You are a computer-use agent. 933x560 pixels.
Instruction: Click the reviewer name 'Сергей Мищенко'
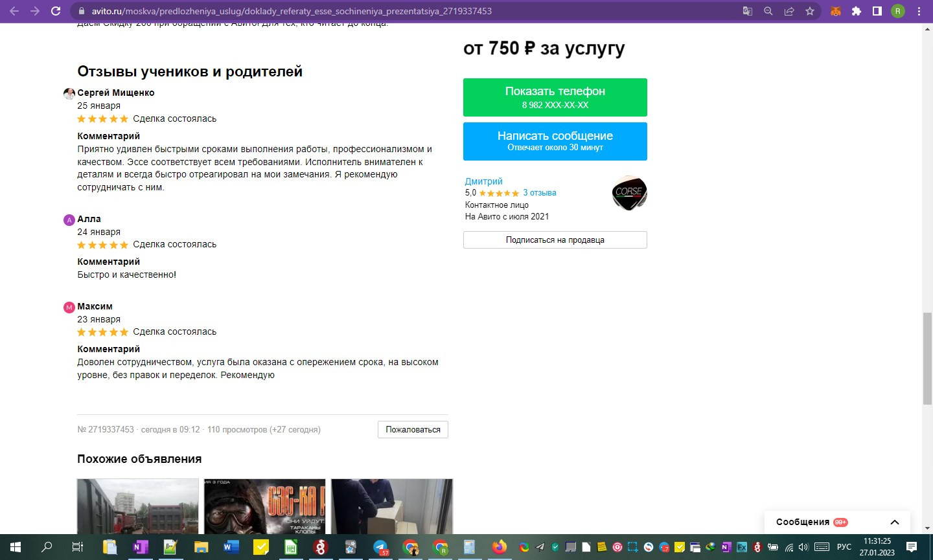click(116, 93)
